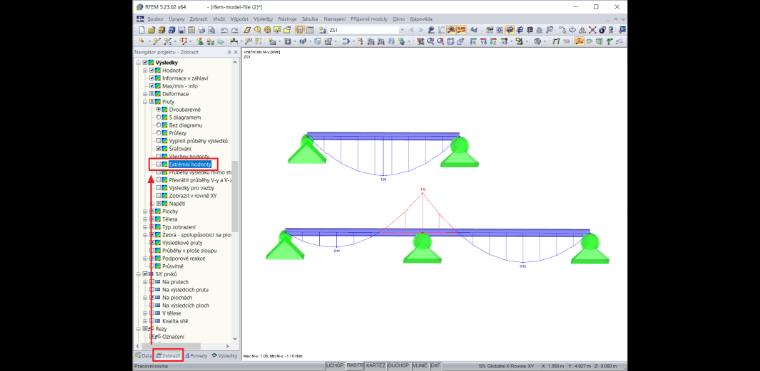
Task: Uncheck Informace v záhlaví checkbox
Action: pyautogui.click(x=152, y=78)
